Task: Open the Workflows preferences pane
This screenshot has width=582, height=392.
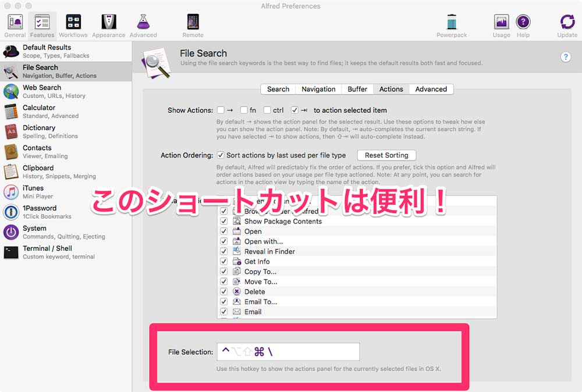Action: click(73, 21)
